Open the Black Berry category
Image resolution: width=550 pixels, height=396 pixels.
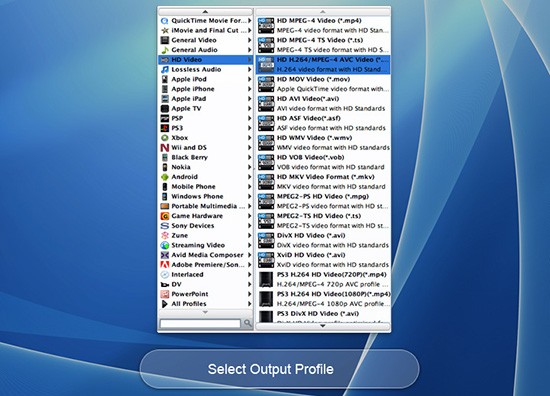pos(206,157)
